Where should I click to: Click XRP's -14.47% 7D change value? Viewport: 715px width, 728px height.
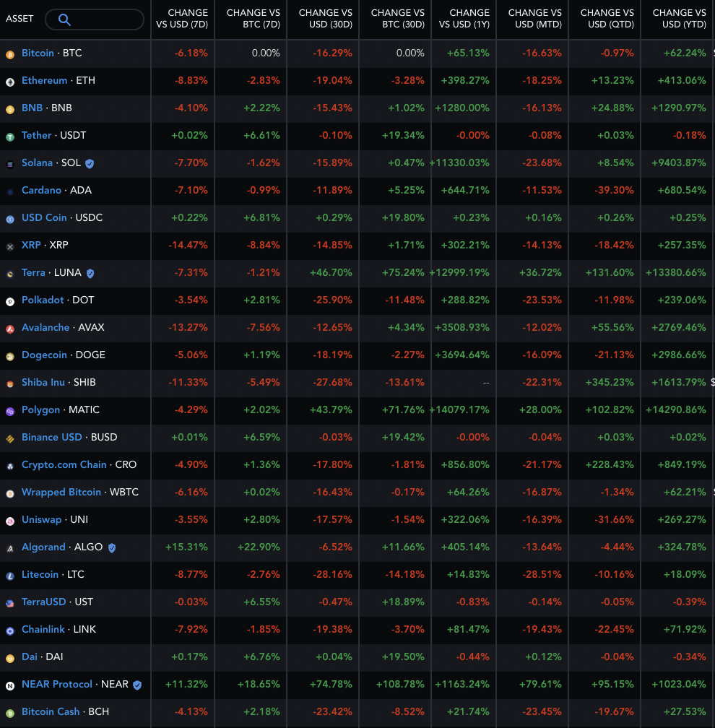[x=188, y=245]
